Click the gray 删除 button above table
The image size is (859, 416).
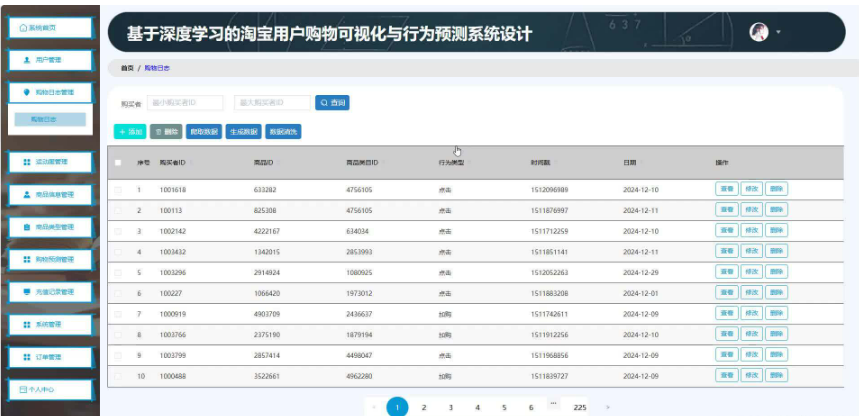(x=166, y=132)
